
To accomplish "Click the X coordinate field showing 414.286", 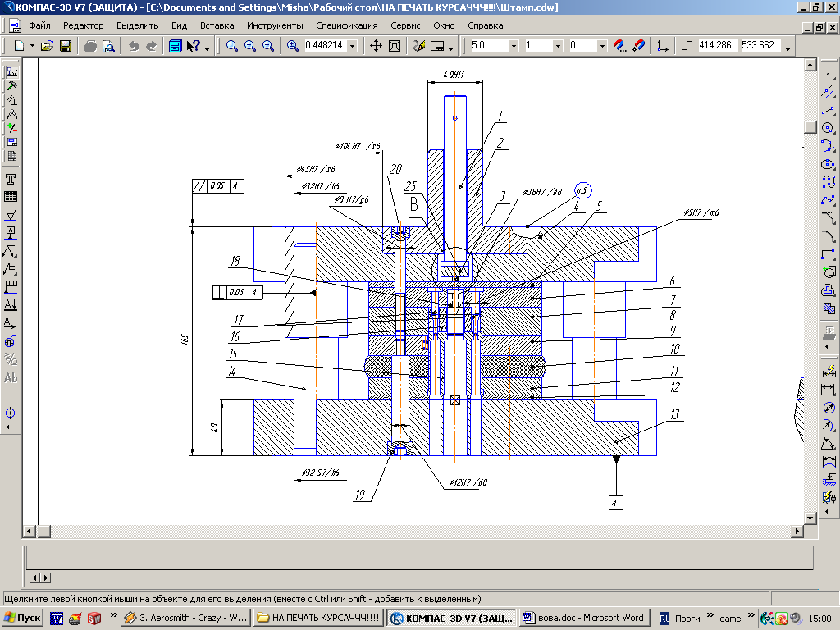I will pos(718,46).
